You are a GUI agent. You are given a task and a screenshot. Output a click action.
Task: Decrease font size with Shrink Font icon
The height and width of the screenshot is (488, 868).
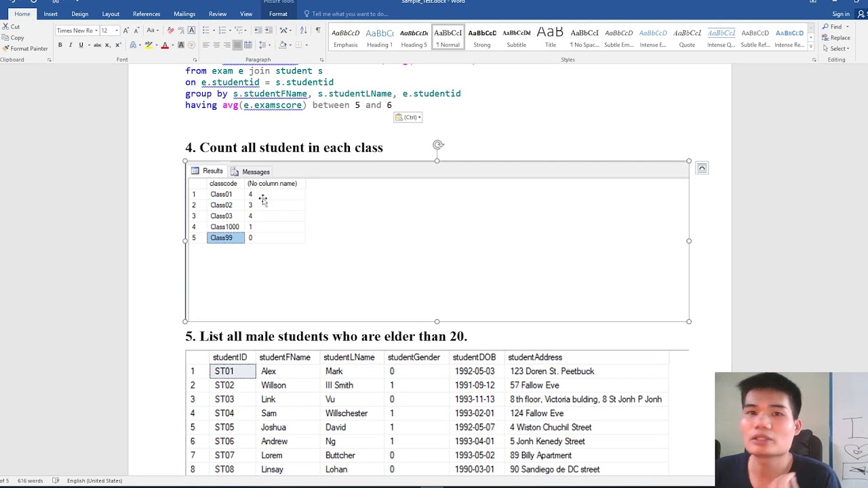137,30
